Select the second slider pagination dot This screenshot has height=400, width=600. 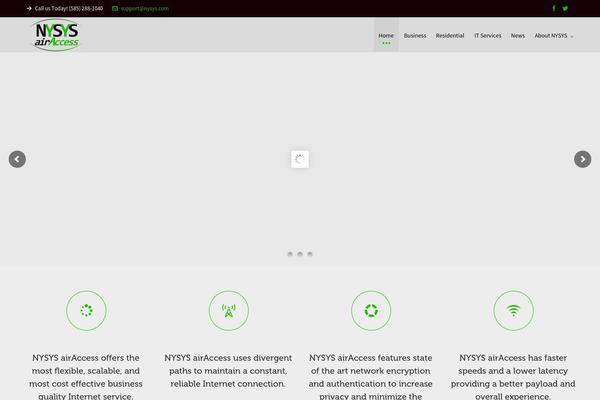[x=300, y=254]
